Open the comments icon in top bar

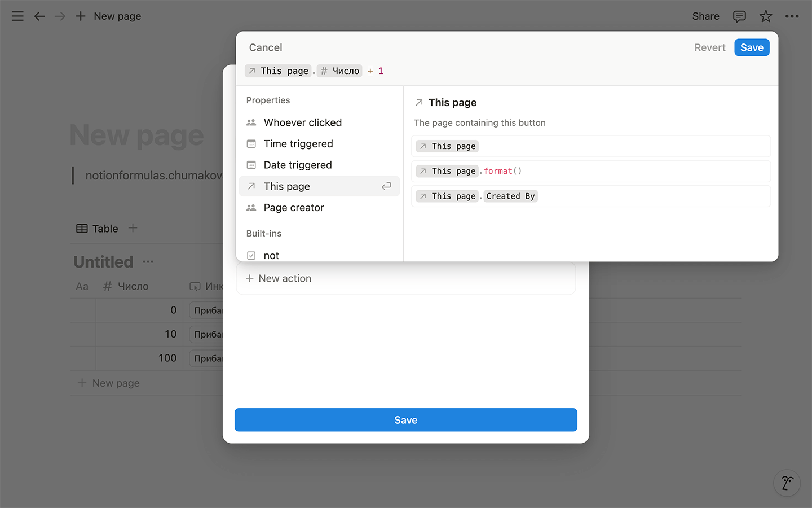[x=739, y=16]
